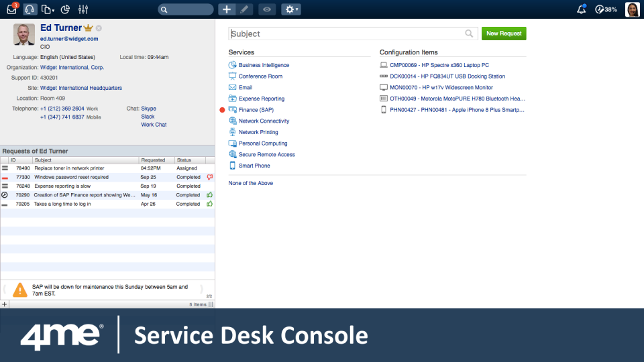Select MON00070 HP w17v Widescreen Monitor
Screen dimensions: 644x362
tap(441, 87)
